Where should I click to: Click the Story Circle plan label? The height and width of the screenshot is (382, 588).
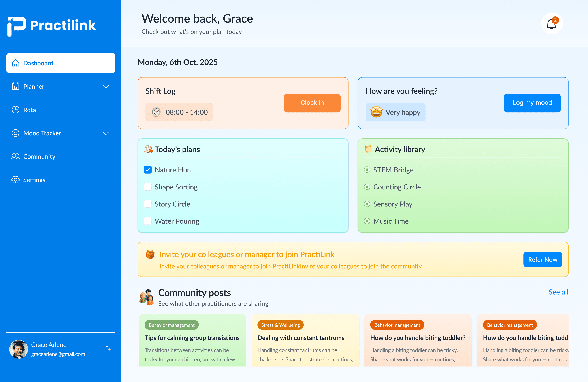pyautogui.click(x=172, y=204)
